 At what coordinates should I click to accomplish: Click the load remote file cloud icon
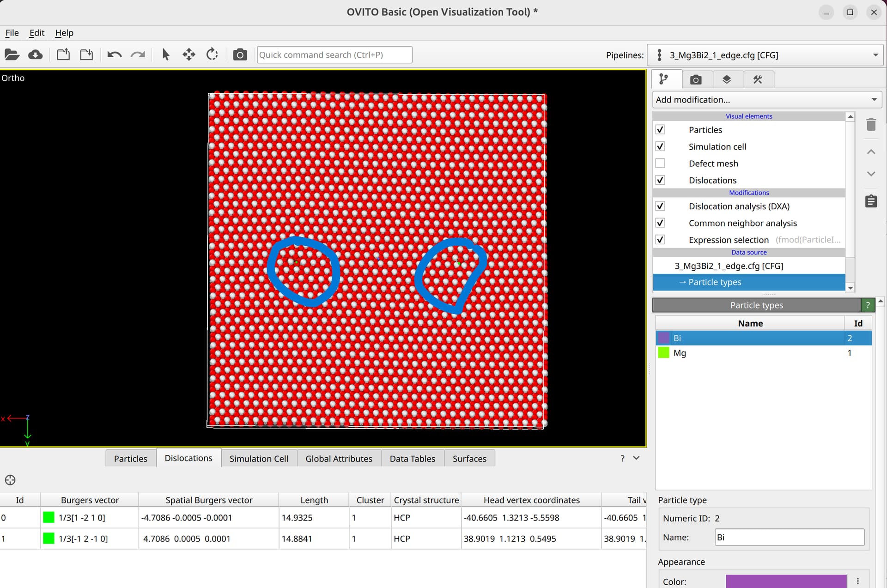click(36, 55)
